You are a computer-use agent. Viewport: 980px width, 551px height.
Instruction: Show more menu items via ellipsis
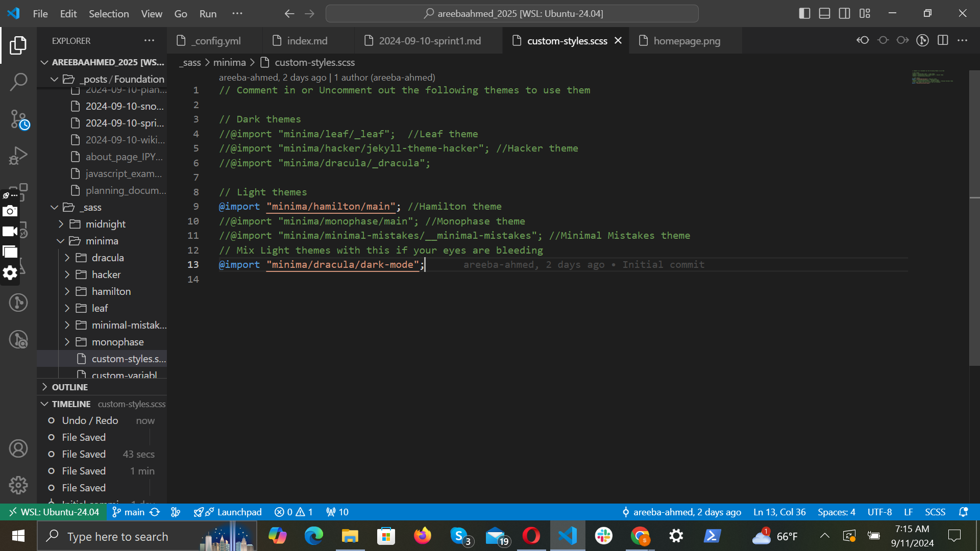point(237,14)
